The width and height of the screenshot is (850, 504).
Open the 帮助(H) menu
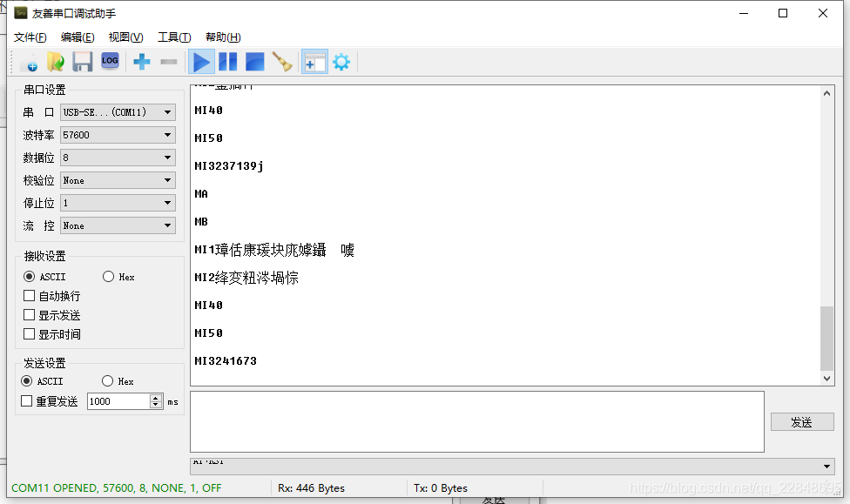[x=223, y=37]
